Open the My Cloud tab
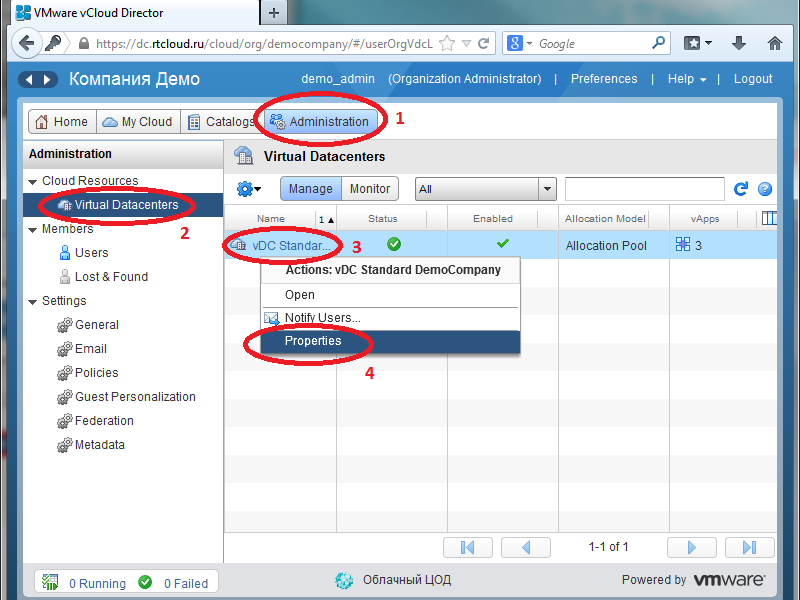The image size is (800, 600). 138,121
